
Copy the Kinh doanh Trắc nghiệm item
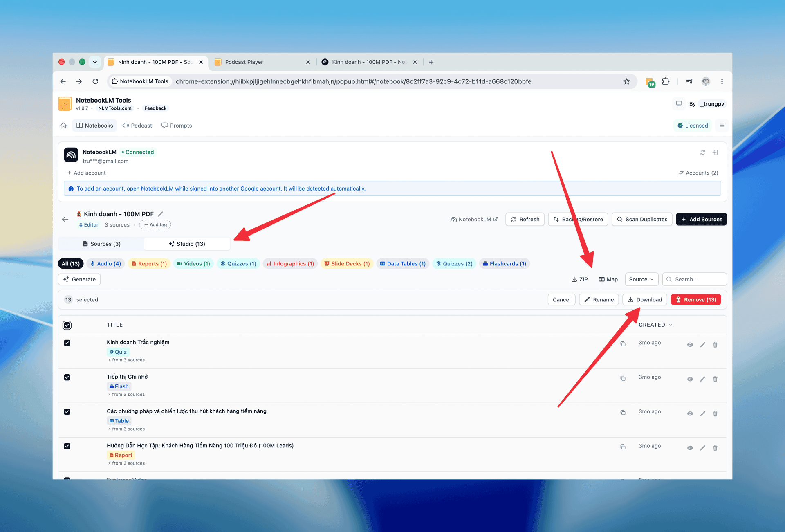tap(623, 344)
